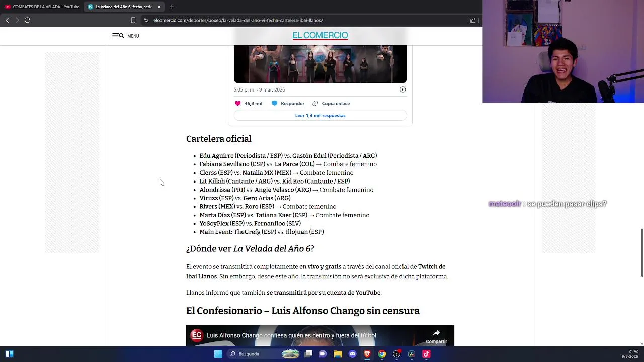Open the Windows Start menu

click(x=218, y=354)
